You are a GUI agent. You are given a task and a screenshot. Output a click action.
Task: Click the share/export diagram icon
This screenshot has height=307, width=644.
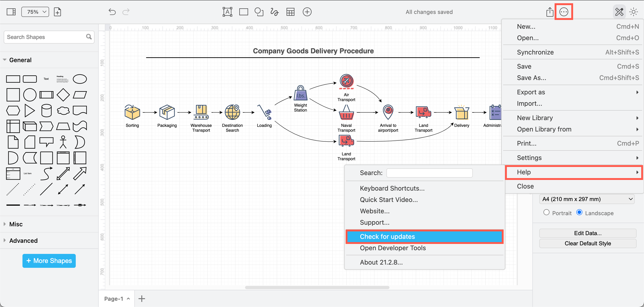[x=550, y=12]
